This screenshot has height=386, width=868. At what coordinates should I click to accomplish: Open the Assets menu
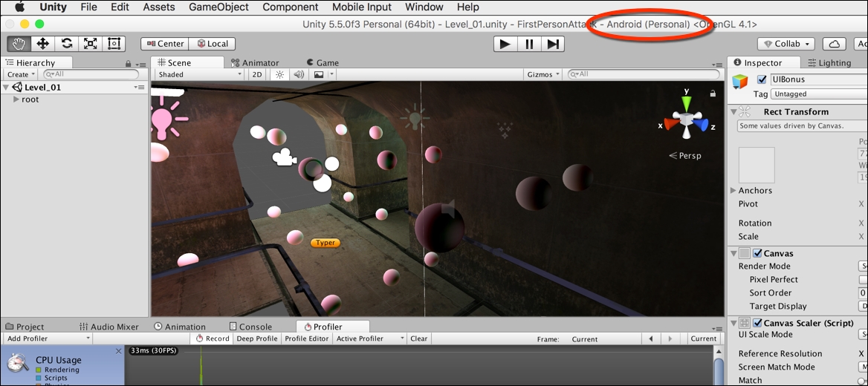click(159, 7)
